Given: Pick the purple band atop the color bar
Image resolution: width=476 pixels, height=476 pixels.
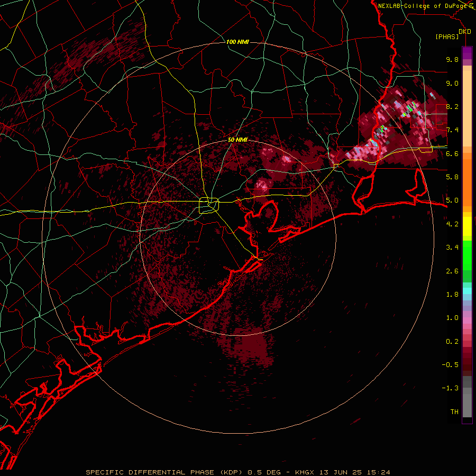Looking at the screenshot, I should pyautogui.click(x=467, y=53).
